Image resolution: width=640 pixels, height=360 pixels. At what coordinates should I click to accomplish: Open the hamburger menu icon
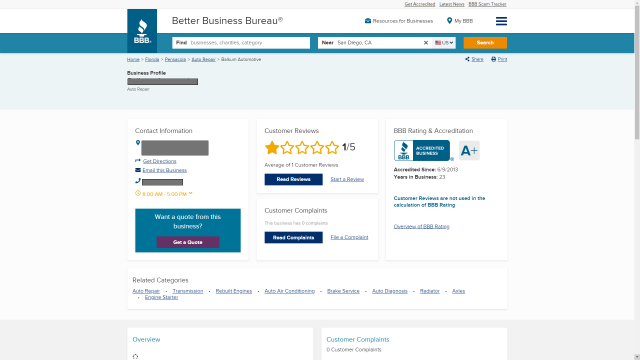501,21
